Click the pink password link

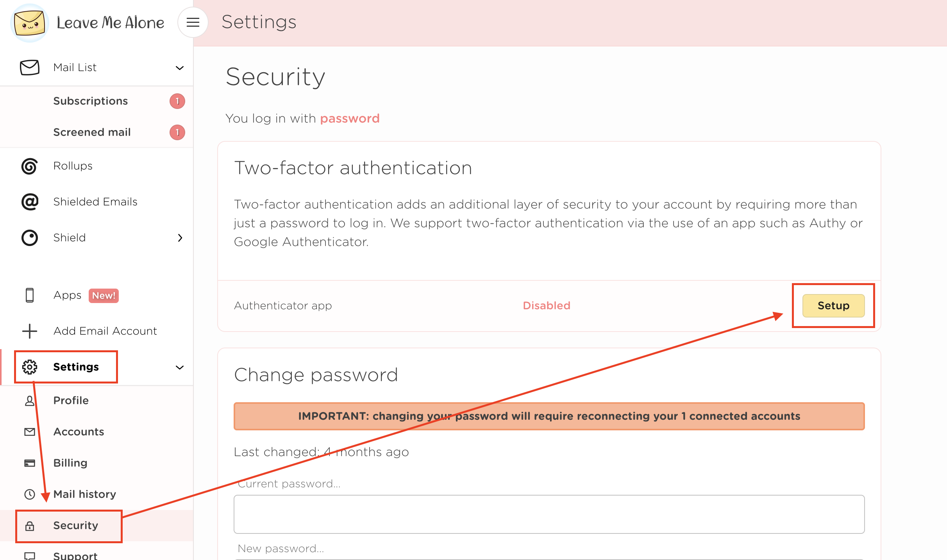click(x=350, y=118)
